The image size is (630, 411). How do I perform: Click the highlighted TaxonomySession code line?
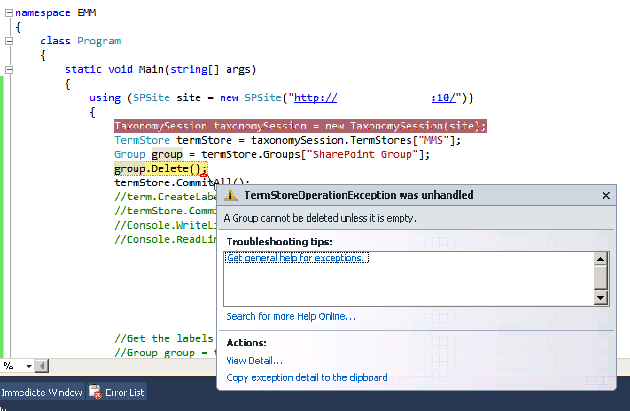[x=300, y=126]
